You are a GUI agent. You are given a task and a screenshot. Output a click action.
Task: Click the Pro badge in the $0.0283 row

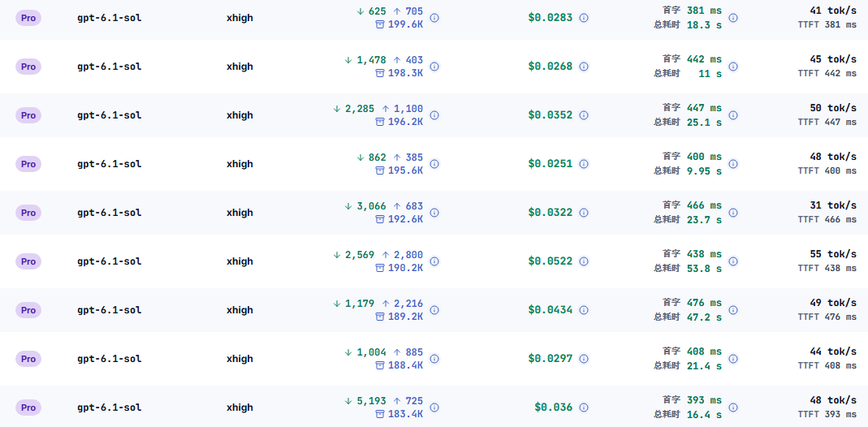[28, 18]
